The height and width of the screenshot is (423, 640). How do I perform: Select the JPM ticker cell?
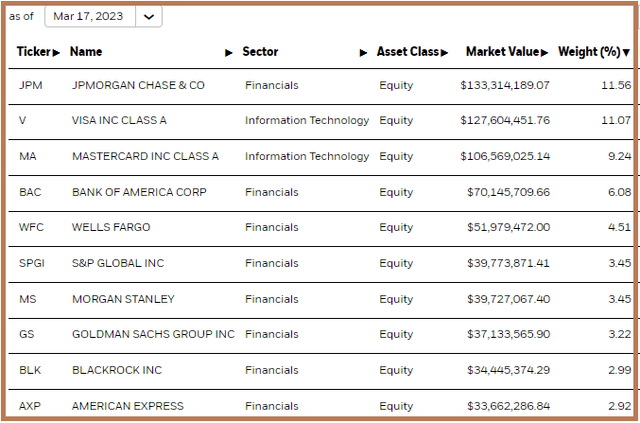coord(31,85)
